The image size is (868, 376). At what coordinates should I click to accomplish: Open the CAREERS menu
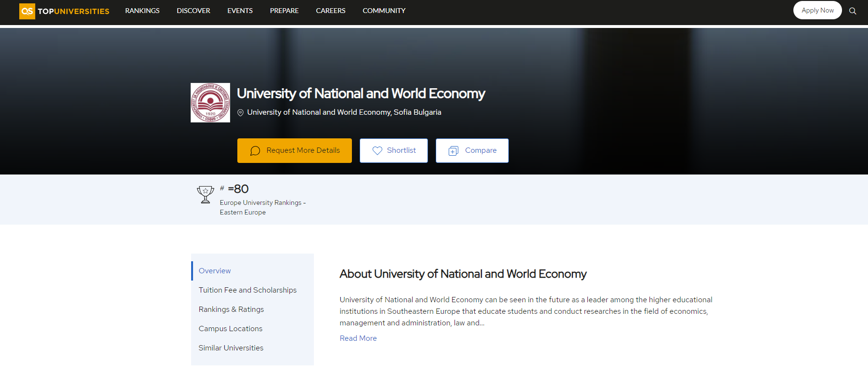(331, 11)
